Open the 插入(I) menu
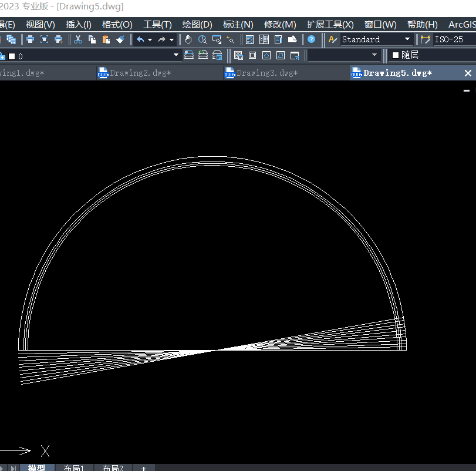This screenshot has width=476, height=471. pos(78,25)
